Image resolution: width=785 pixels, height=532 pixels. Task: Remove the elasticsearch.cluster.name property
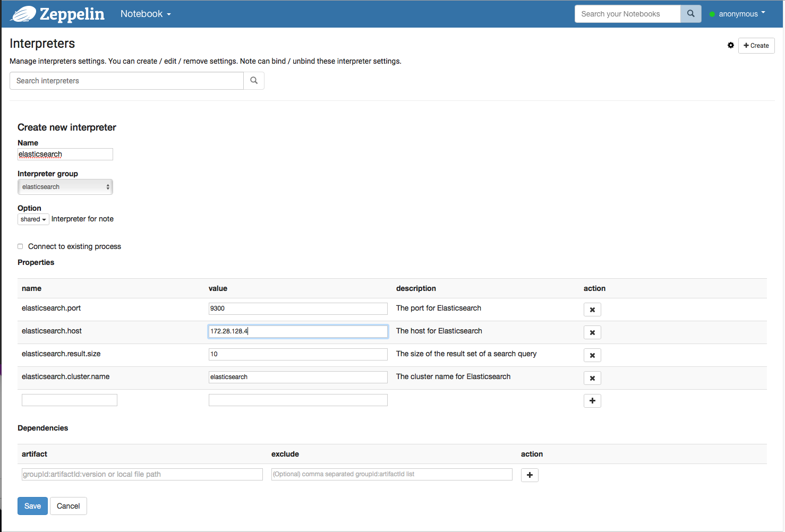pos(592,377)
